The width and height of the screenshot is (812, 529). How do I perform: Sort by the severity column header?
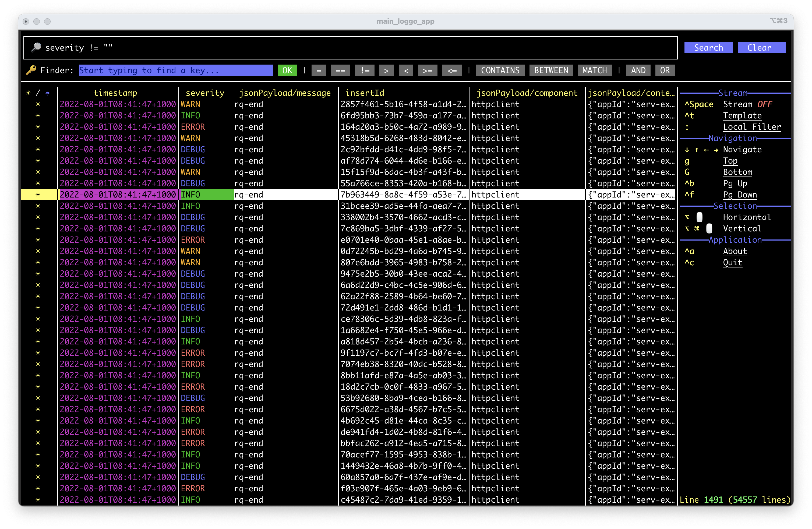(x=205, y=93)
